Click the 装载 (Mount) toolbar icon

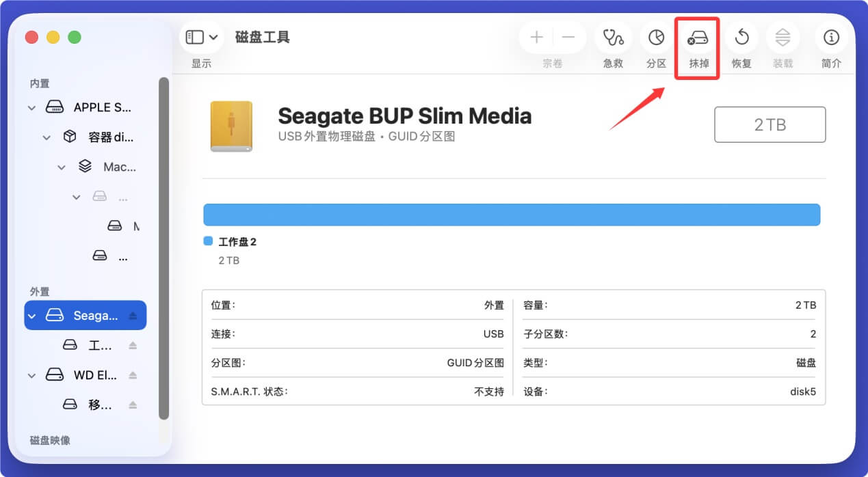coord(782,38)
